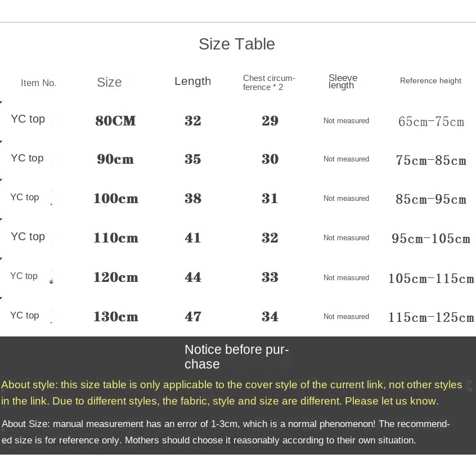476x476 pixels.
Task: Select the Item No. column header
Action: point(39,83)
